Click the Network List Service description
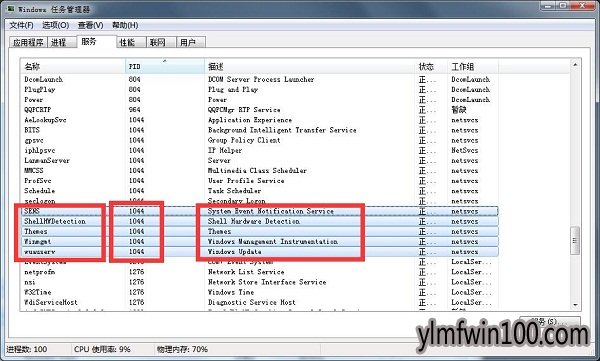This screenshot has height=361, width=600. (x=246, y=272)
